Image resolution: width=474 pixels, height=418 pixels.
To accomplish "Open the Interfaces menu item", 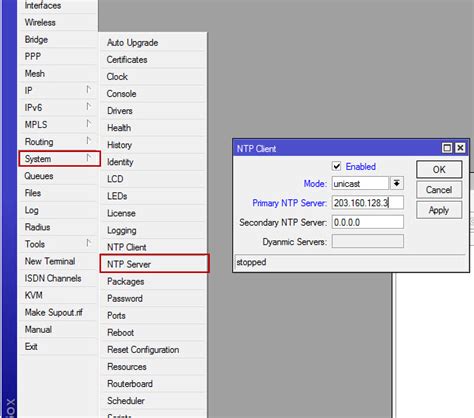I will 57,6.
